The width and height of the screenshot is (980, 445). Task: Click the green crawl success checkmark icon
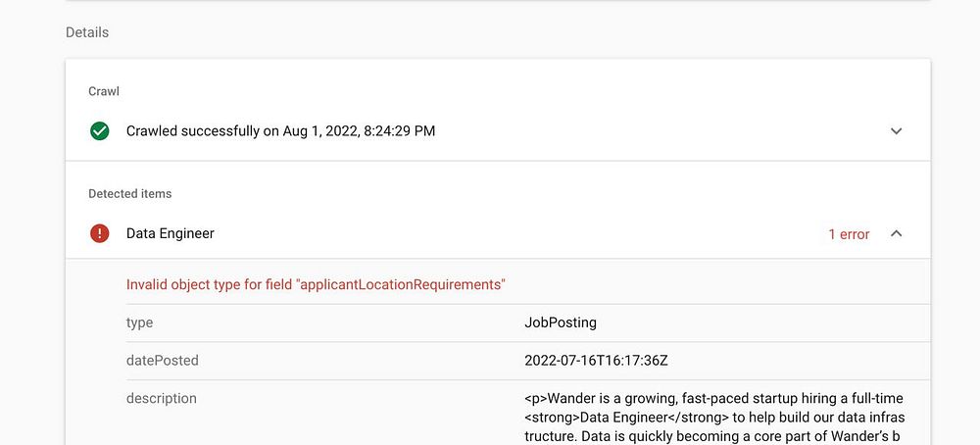(x=99, y=130)
